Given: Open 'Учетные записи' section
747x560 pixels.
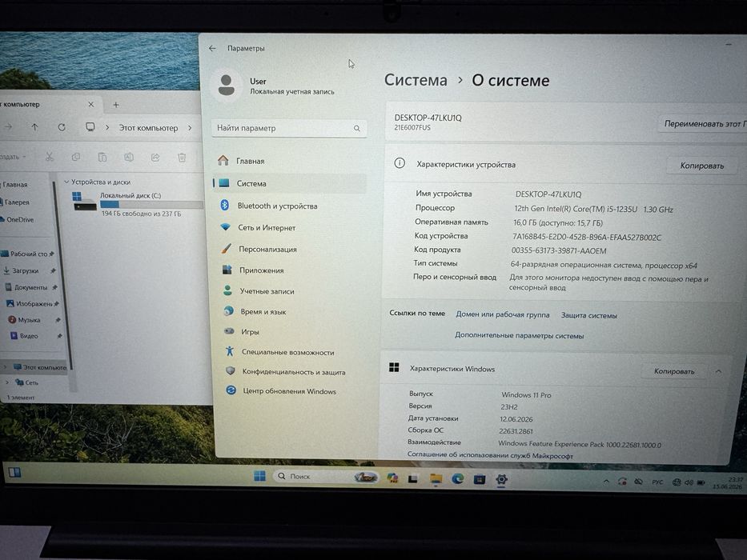Looking at the screenshot, I should 267,291.
